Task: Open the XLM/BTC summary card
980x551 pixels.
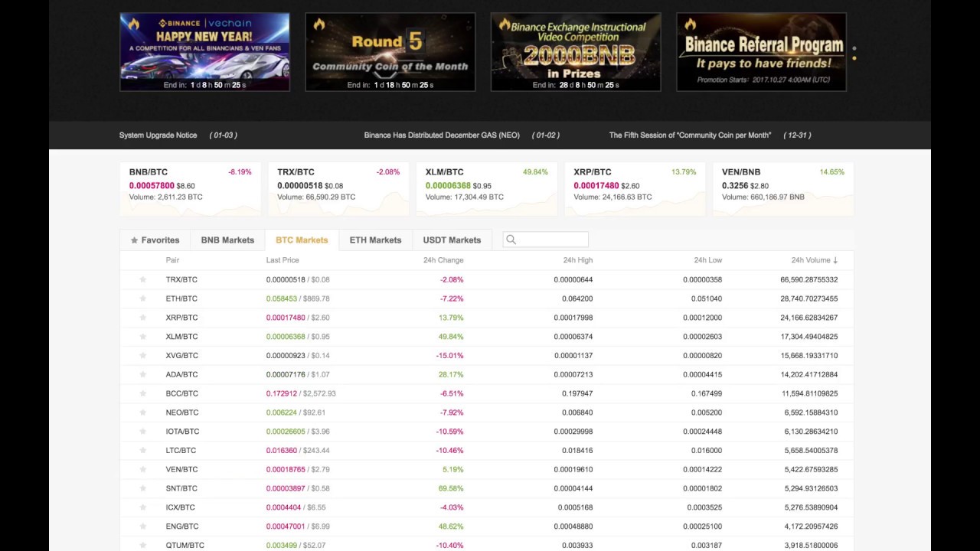Action: coord(486,188)
